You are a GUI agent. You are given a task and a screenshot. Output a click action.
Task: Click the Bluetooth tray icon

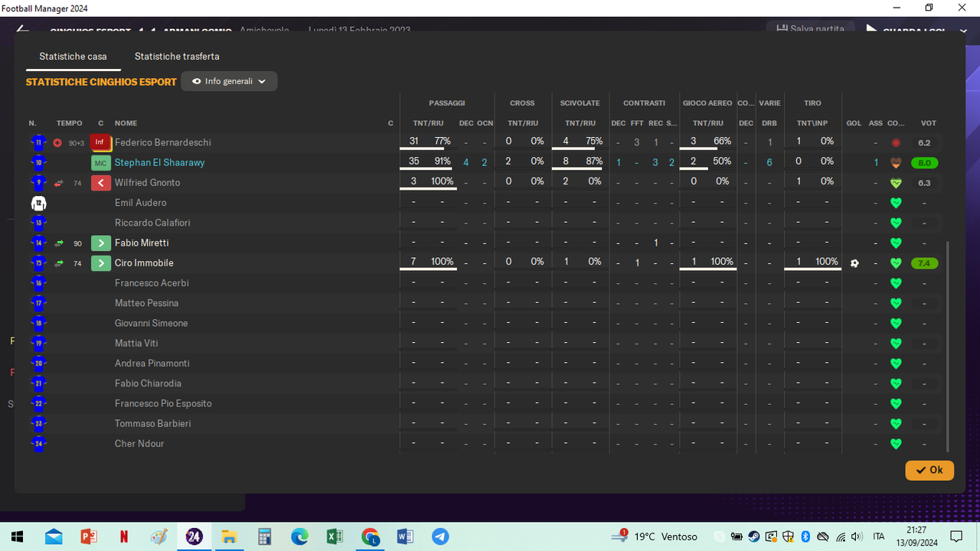[805, 537]
